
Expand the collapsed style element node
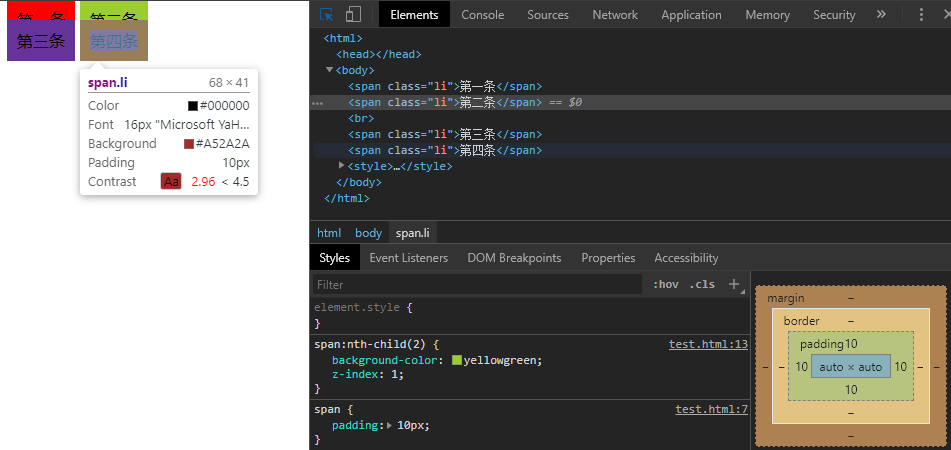click(342, 166)
